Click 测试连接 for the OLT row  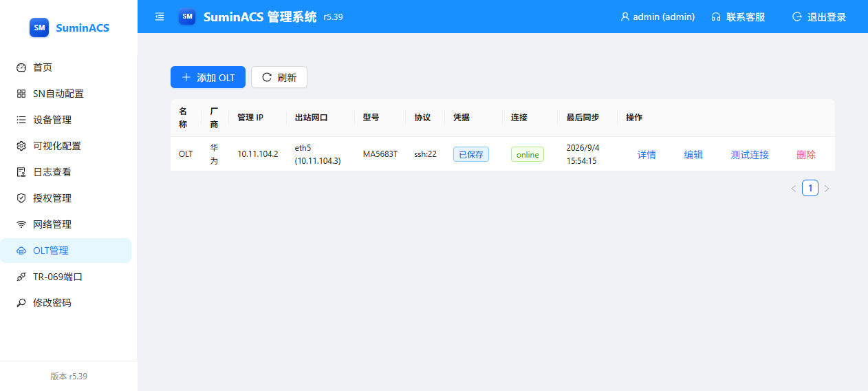(x=750, y=155)
